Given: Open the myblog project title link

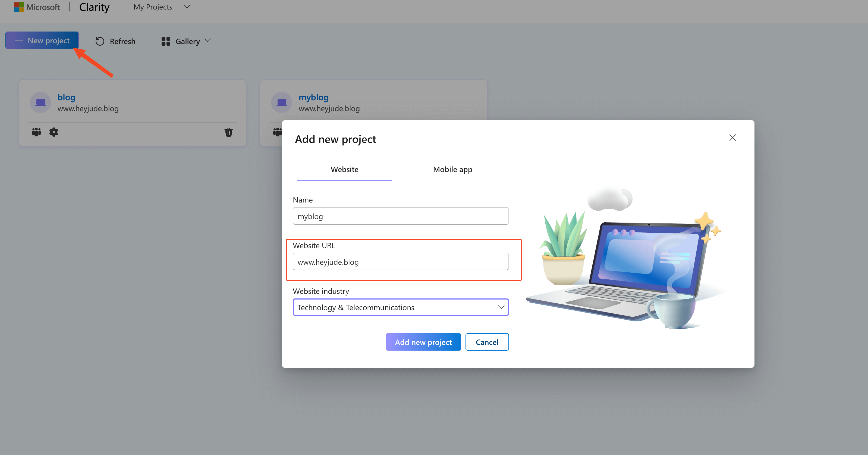Looking at the screenshot, I should 313,97.
